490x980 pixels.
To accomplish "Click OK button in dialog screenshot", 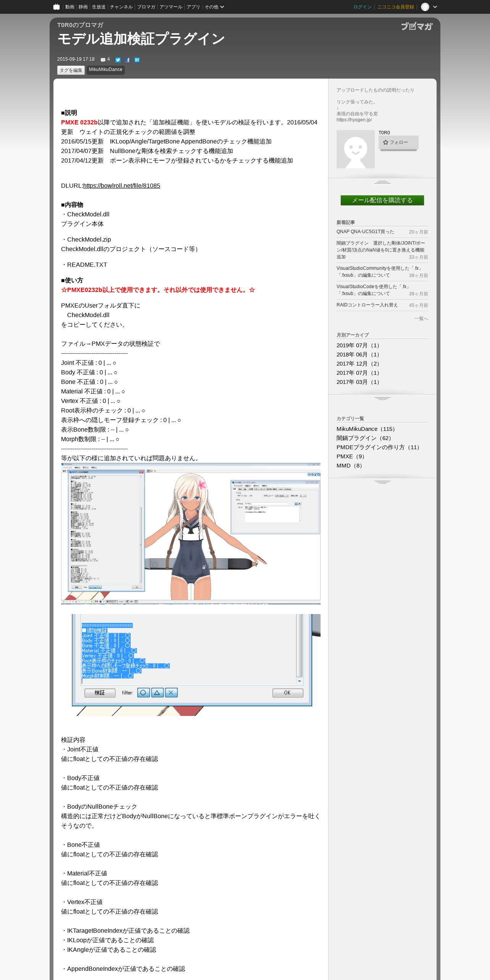I will pyautogui.click(x=288, y=693).
